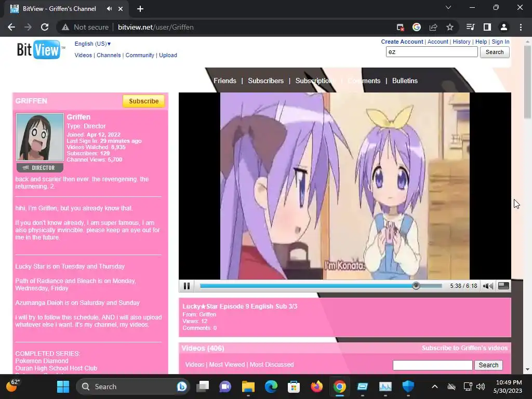The height and width of the screenshot is (399, 532).
Task: Click the channel videos search field
Action: (x=432, y=365)
